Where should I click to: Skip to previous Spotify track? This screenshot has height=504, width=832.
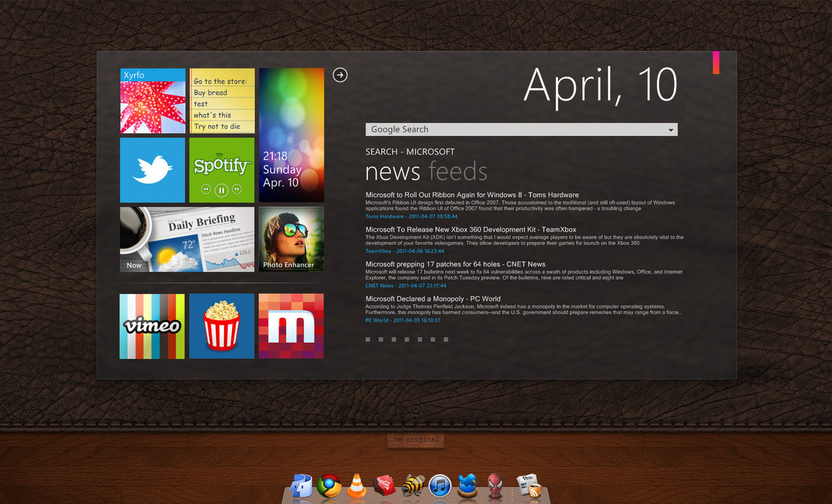(x=206, y=189)
